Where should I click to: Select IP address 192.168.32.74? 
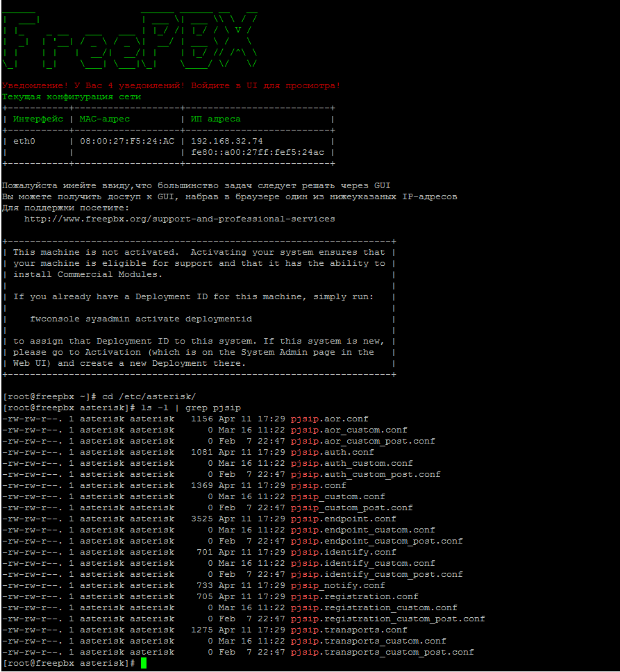(x=226, y=142)
